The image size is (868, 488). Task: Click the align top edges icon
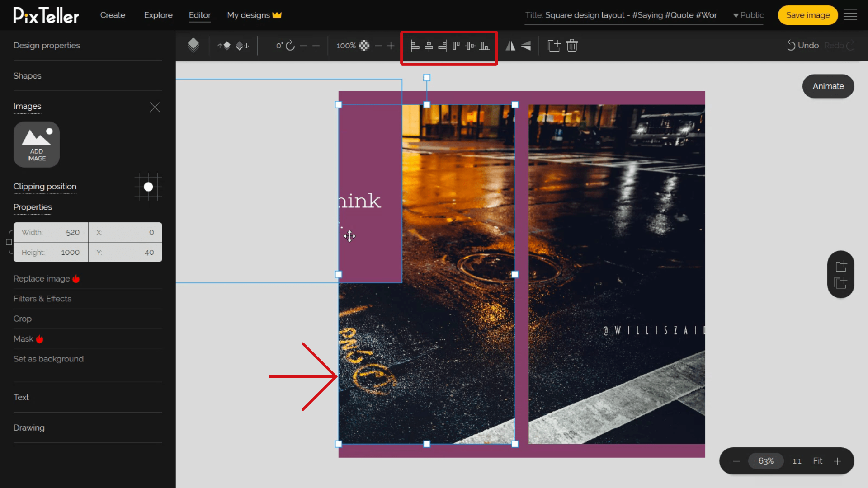tap(456, 45)
